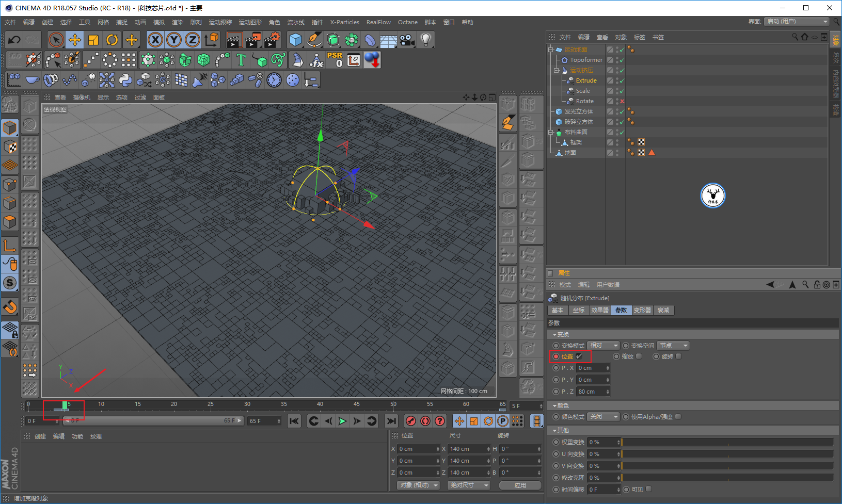Enable the Rotate effector red X toggle
This screenshot has height=504, width=842.
coord(622,101)
